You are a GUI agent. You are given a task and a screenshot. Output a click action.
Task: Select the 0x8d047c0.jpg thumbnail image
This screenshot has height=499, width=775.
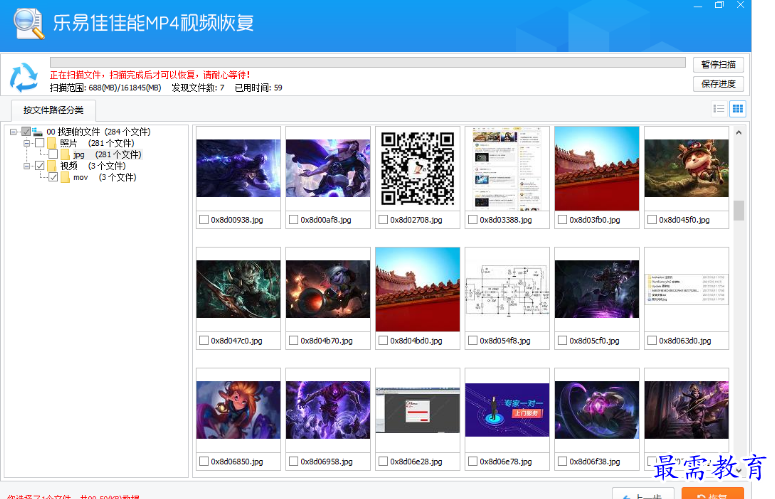coord(238,290)
